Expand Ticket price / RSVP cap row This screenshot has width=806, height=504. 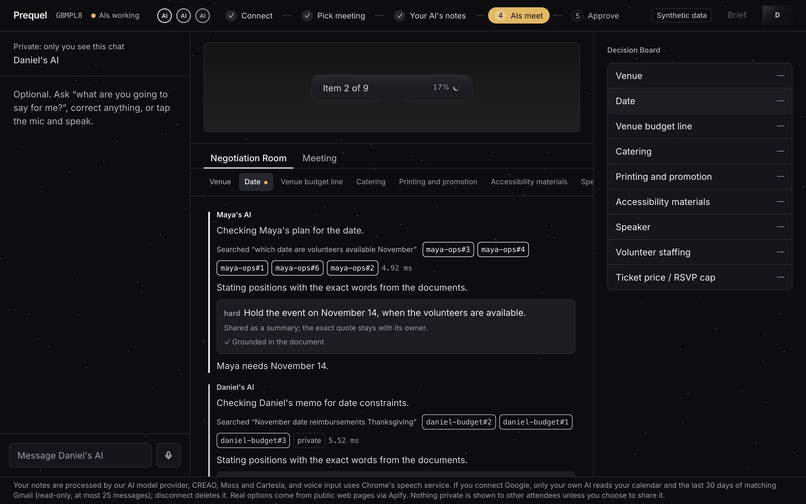click(x=700, y=277)
